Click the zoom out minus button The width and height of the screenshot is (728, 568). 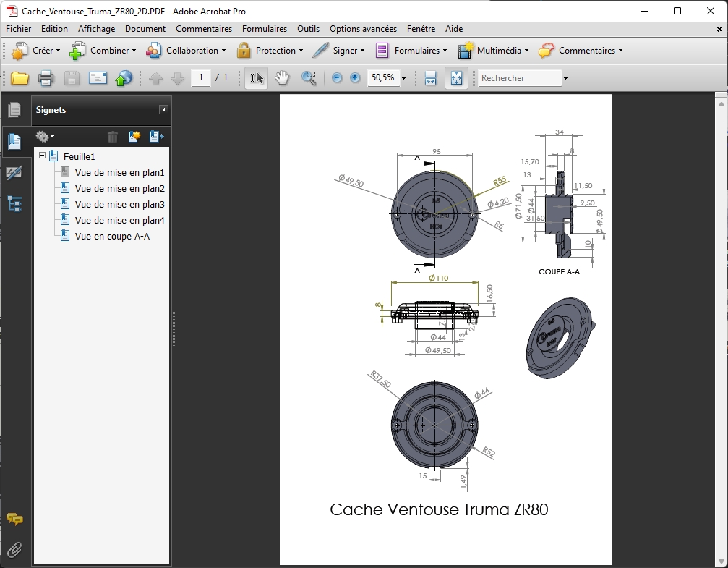coord(337,78)
